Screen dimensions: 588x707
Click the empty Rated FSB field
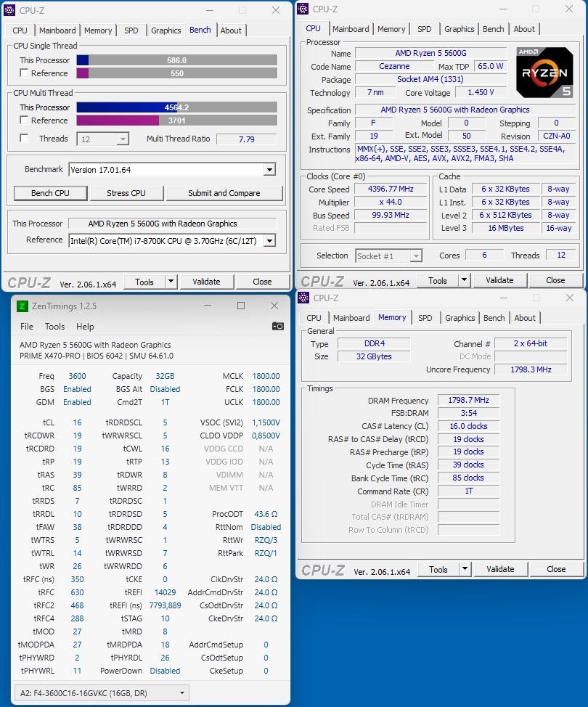tap(391, 228)
